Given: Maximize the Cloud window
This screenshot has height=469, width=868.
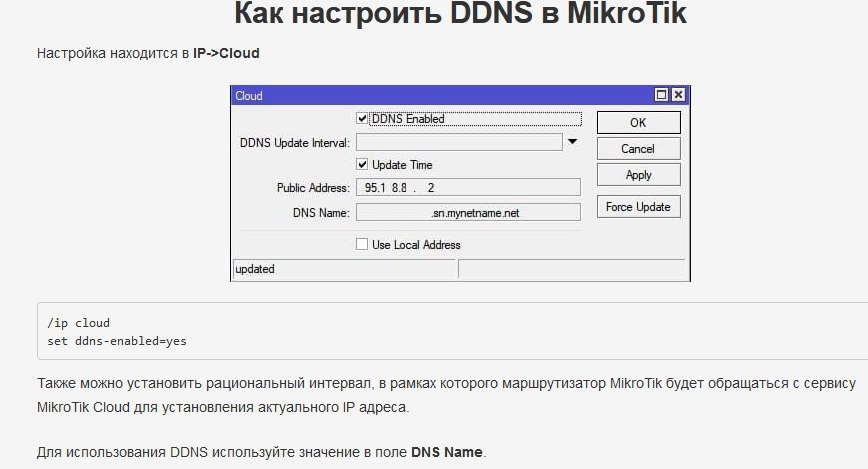Looking at the screenshot, I should pos(661,95).
